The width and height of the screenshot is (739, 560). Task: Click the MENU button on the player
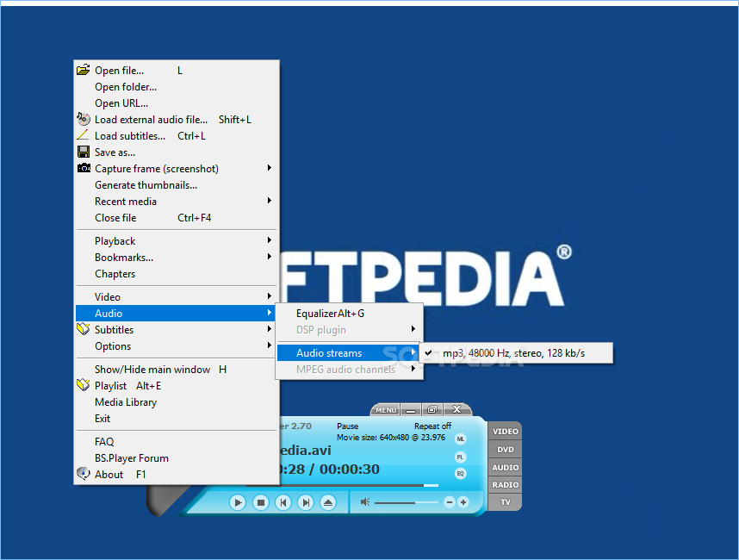pyautogui.click(x=386, y=409)
